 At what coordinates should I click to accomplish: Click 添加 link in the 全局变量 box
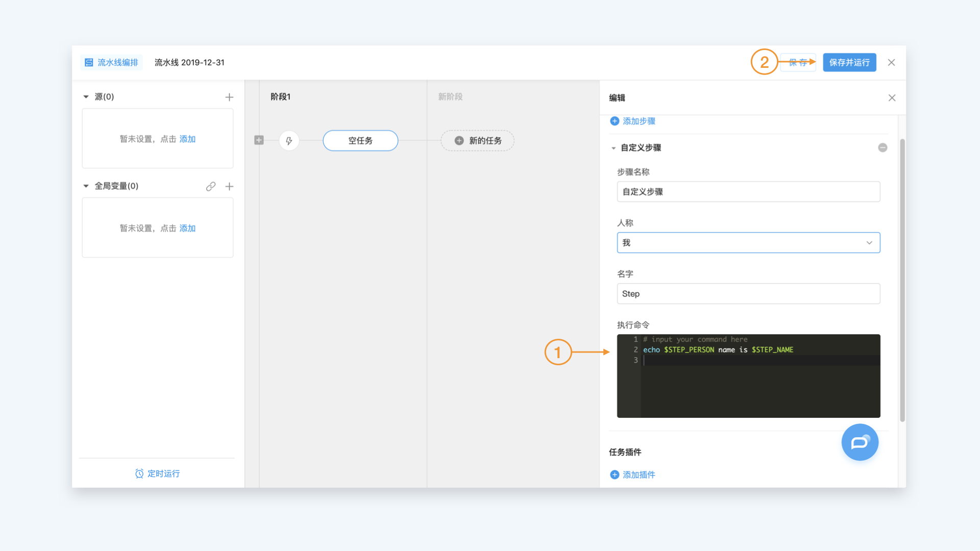coord(187,228)
